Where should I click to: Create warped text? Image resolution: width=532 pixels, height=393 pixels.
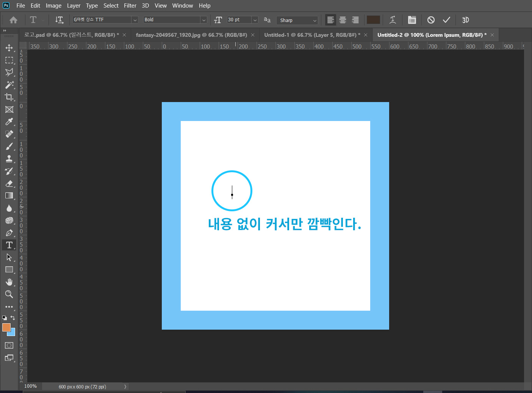pos(393,20)
